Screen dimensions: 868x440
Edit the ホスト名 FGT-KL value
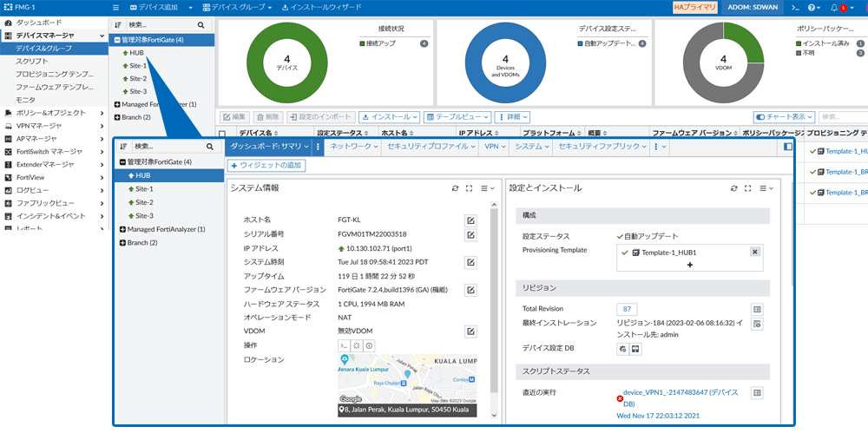tap(470, 220)
